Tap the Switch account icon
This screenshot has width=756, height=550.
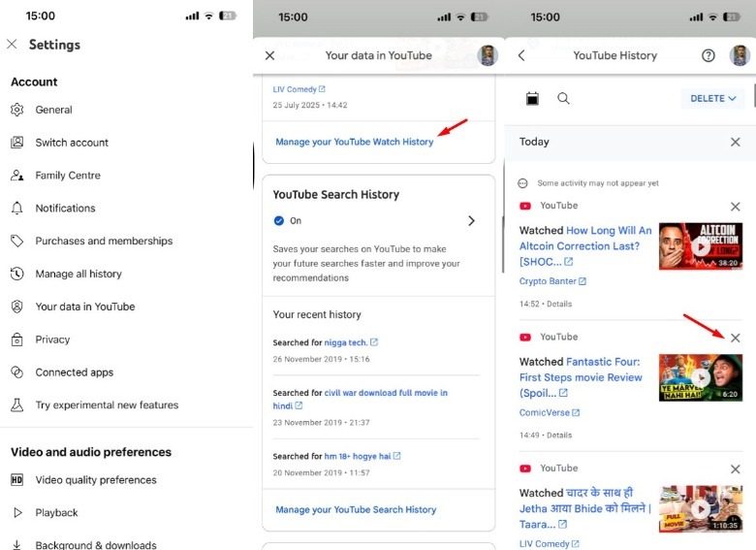click(16, 143)
